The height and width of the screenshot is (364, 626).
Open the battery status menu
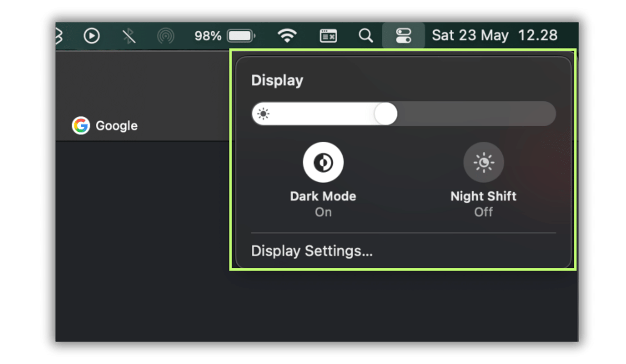[x=242, y=36]
